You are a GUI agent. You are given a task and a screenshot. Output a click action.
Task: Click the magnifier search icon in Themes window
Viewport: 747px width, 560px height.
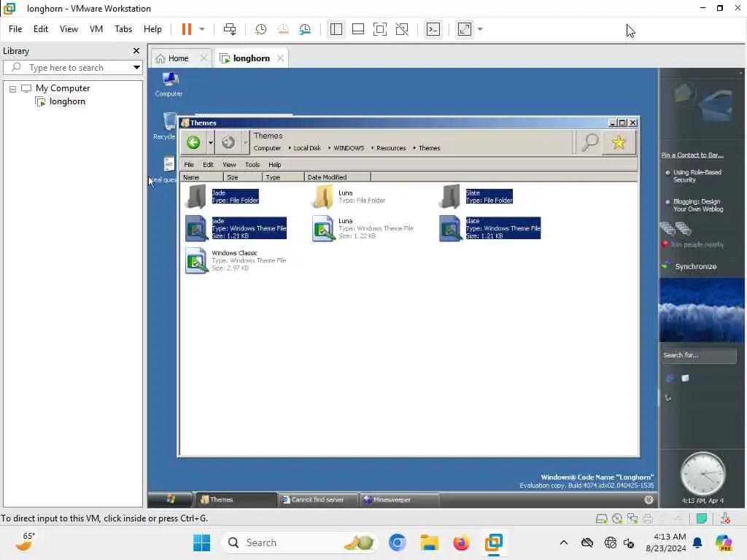(589, 142)
